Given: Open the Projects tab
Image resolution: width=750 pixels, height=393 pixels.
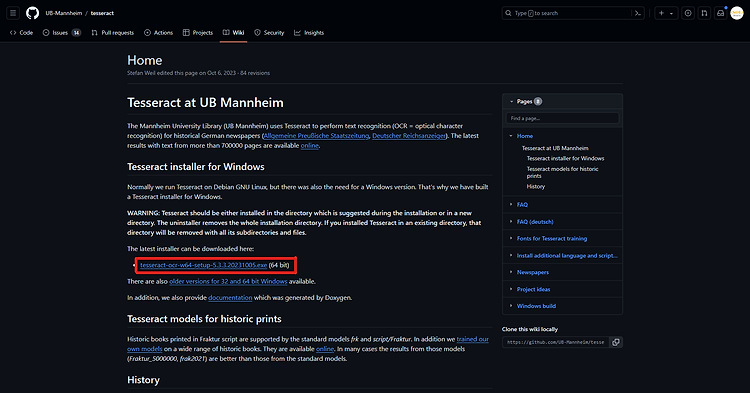Looking at the screenshot, I should 198,33.
